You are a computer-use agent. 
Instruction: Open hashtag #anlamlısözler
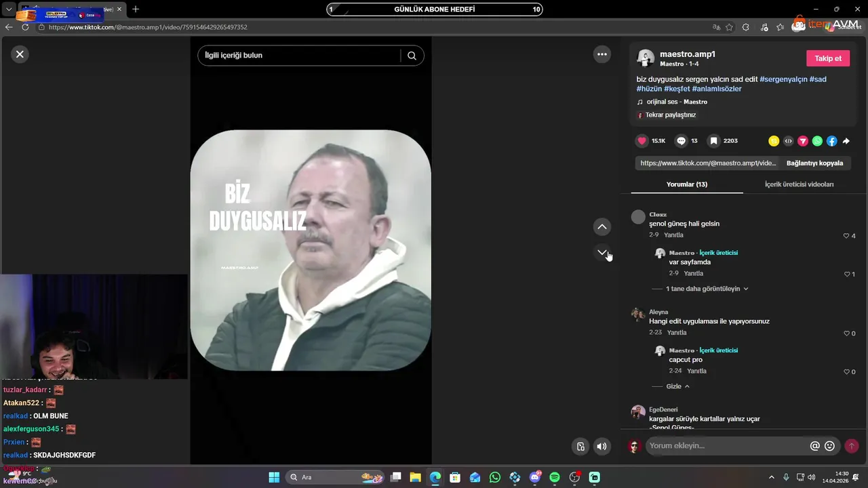click(x=717, y=89)
